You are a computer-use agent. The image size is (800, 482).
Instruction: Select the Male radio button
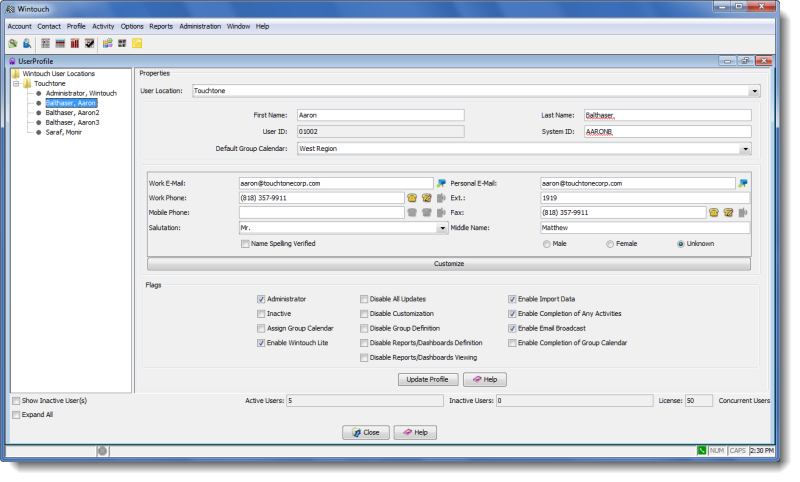tap(547, 245)
